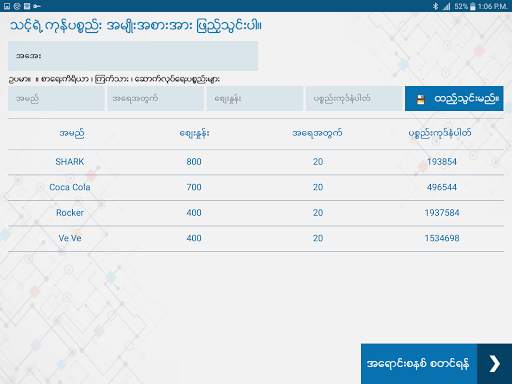Focus the quantity input field

click(x=155, y=99)
